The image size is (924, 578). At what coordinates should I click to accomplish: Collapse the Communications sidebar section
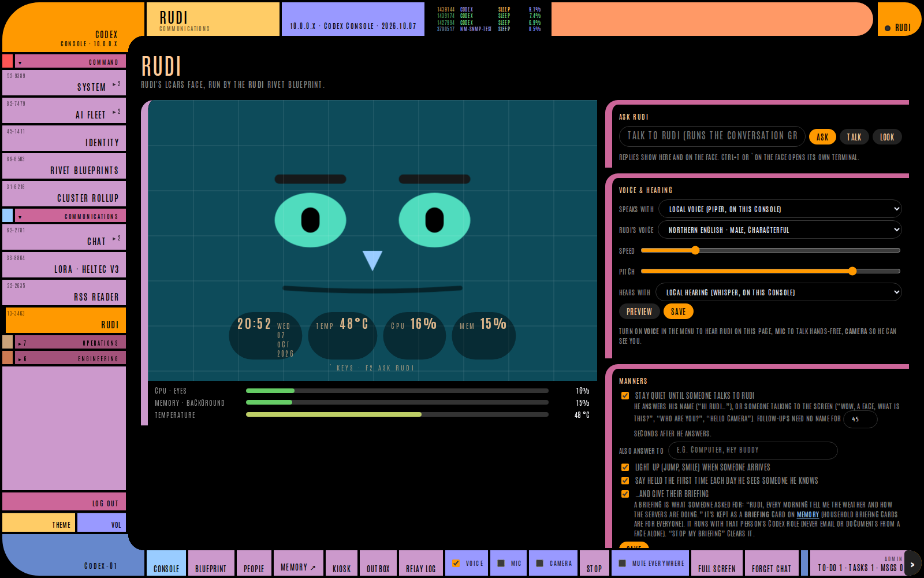tap(70, 216)
